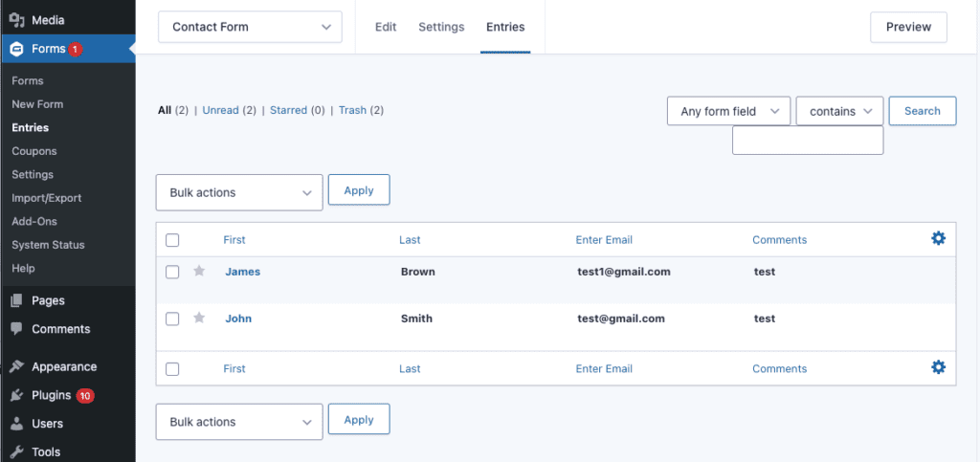Viewport: 980px width, 462px height.
Task: Star the John entry
Action: pos(199,319)
